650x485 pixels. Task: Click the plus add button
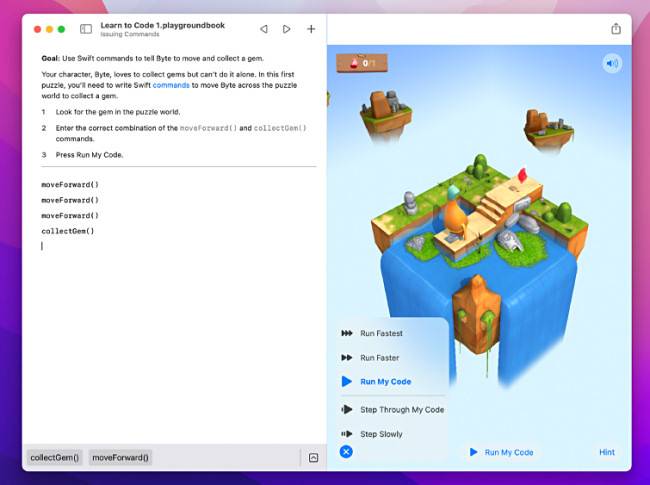[311, 29]
